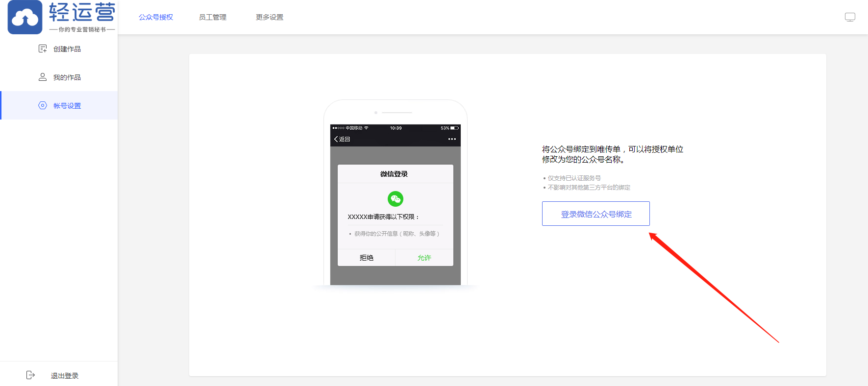Screen dimensions: 868x386
Task: Switch to the 员工管理 tab
Action: (x=213, y=17)
